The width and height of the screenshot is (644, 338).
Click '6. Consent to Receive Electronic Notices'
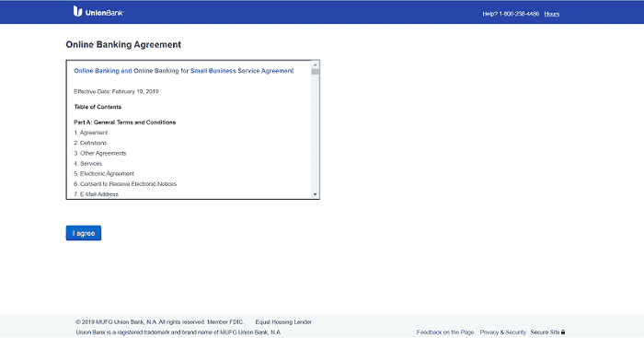pyautogui.click(x=125, y=184)
